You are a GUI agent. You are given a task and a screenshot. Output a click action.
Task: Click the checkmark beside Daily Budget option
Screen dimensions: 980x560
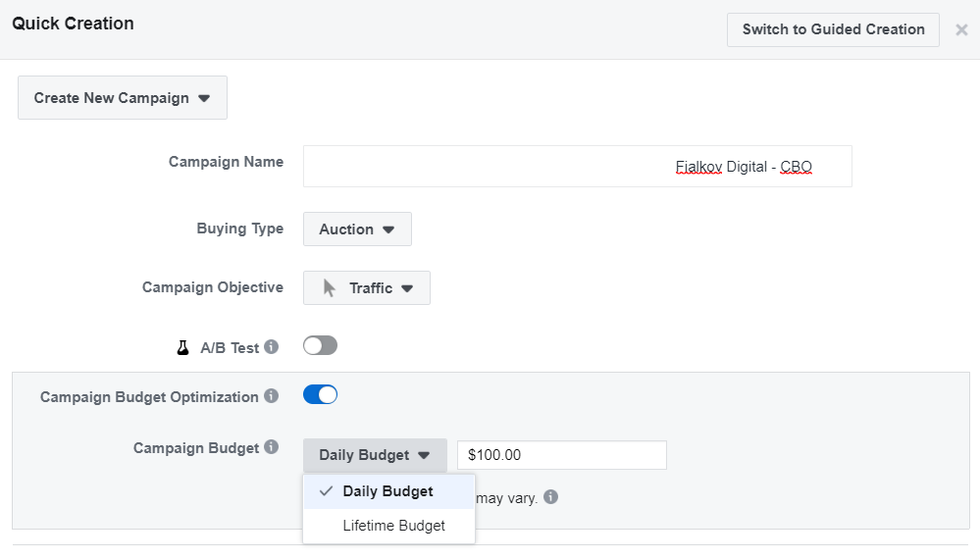pyautogui.click(x=326, y=491)
